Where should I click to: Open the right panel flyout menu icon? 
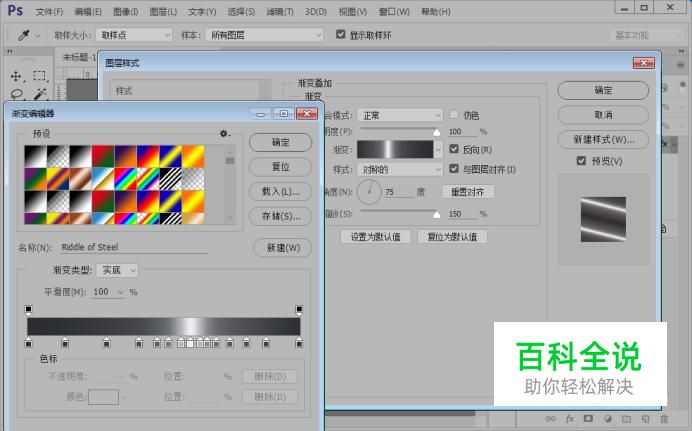681,65
